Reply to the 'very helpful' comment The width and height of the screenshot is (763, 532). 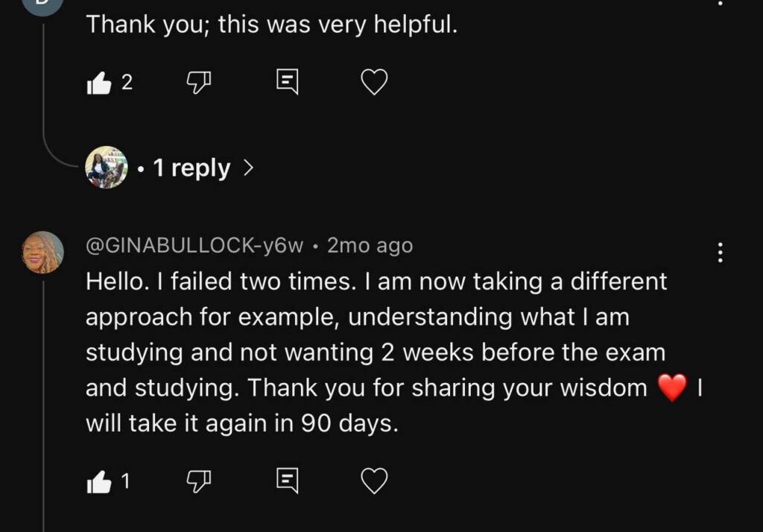tap(287, 82)
